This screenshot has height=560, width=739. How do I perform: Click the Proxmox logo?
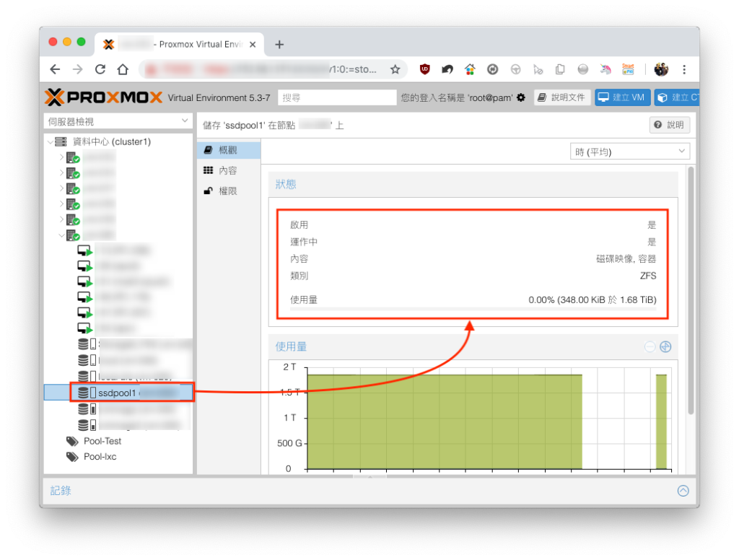tap(104, 97)
